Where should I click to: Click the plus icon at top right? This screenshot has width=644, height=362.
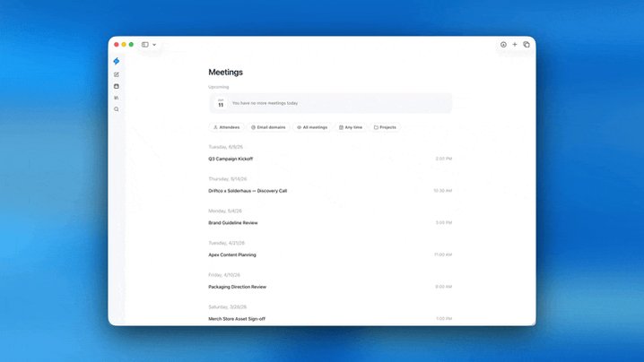tap(515, 44)
